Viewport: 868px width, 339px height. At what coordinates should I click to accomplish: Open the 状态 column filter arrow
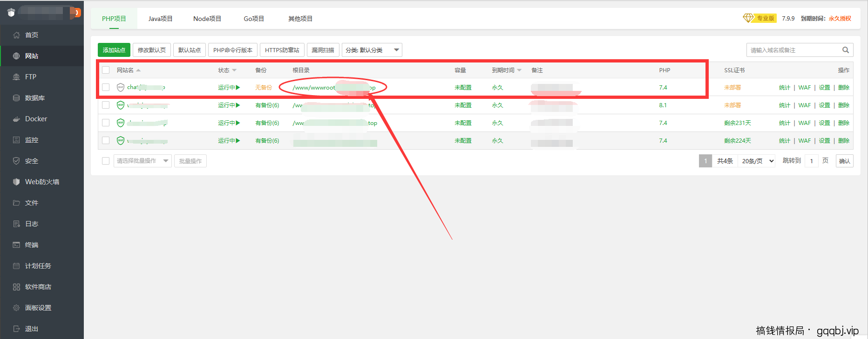234,70
